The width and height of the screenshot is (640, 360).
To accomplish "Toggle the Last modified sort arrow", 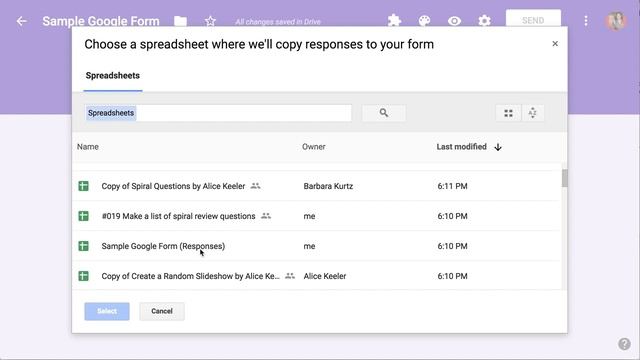I will (x=498, y=147).
